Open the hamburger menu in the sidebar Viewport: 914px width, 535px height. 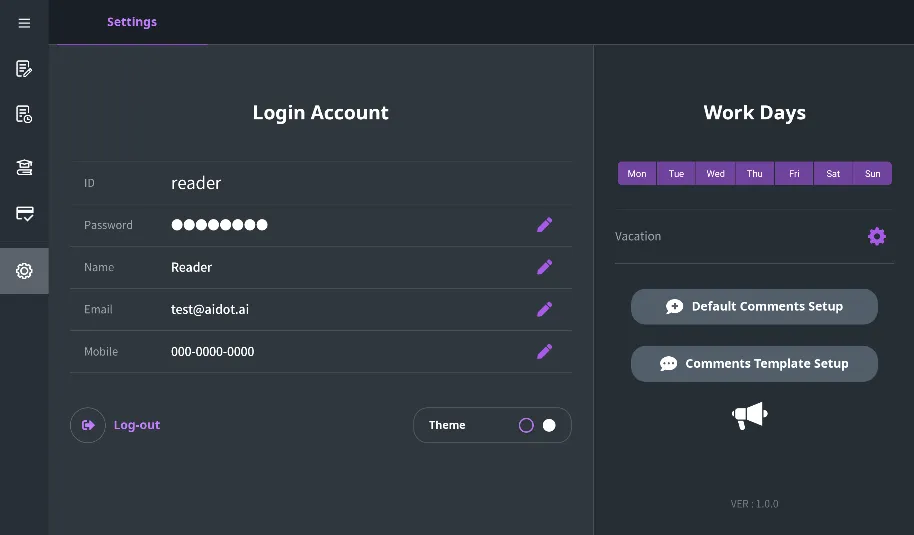click(24, 23)
